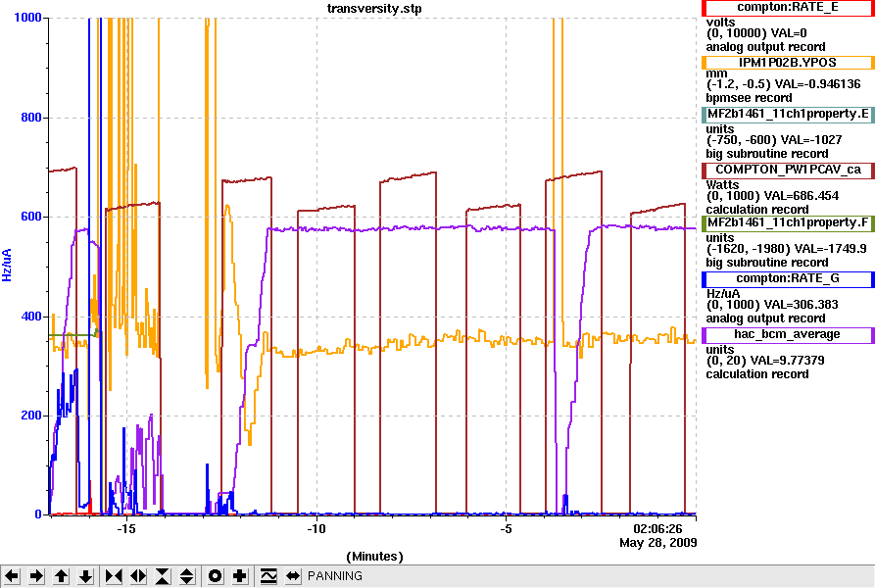
Task: Zoom in vertically with the hourglass triangles icon
Action: click(x=163, y=575)
